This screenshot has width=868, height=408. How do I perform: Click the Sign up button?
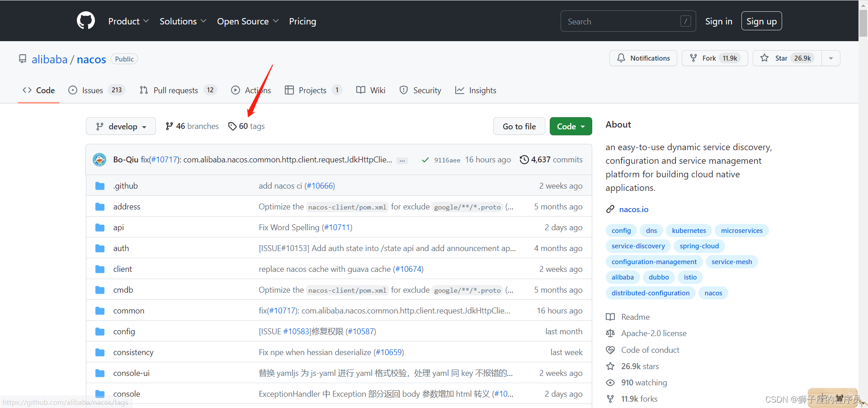pos(761,21)
